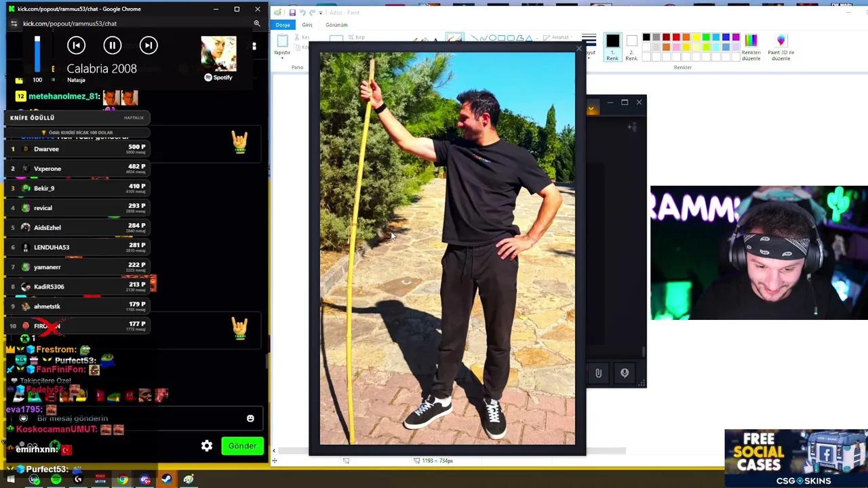
Task: Open the yellow dropdown arrow in background window
Action: click(591, 108)
